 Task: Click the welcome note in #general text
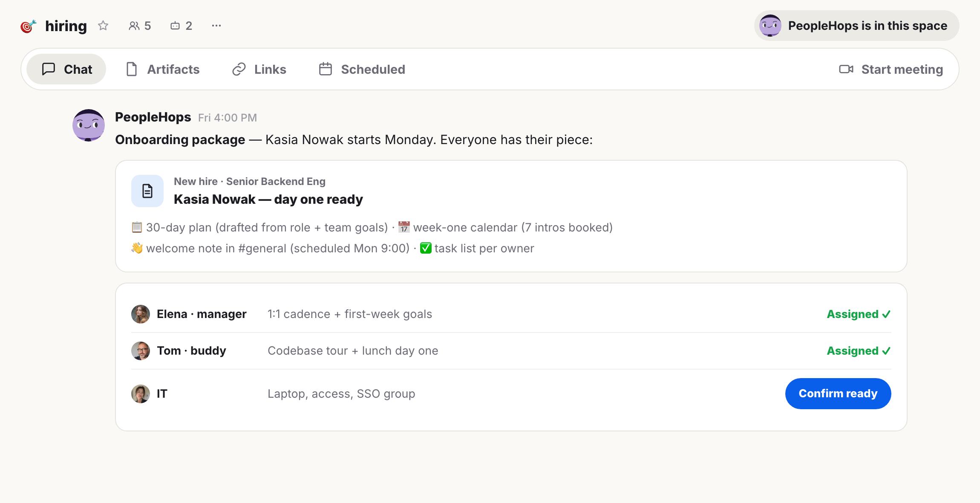click(x=278, y=249)
